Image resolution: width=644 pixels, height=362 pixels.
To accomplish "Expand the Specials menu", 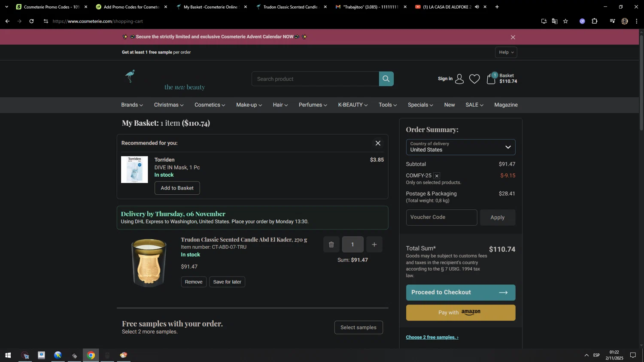I will tap(420, 105).
